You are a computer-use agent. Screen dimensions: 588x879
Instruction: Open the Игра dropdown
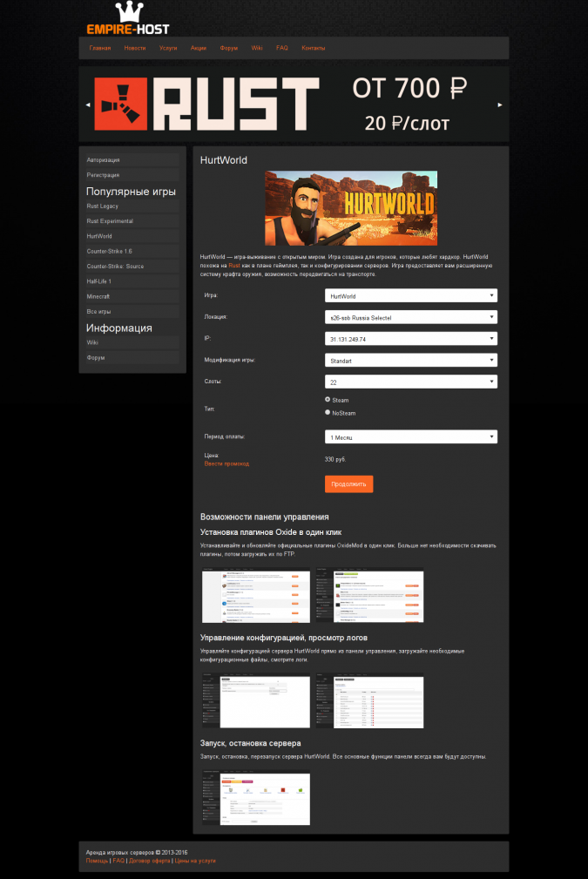(410, 296)
